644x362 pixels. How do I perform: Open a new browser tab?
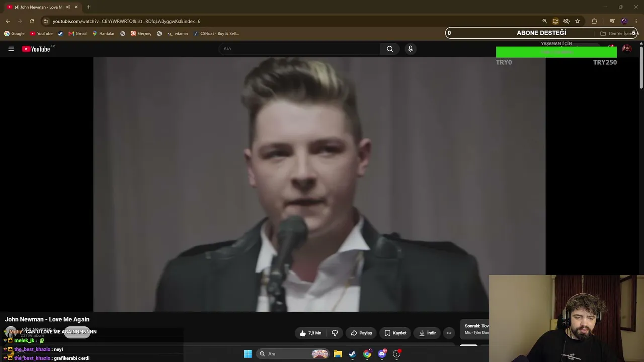pyautogui.click(x=89, y=7)
